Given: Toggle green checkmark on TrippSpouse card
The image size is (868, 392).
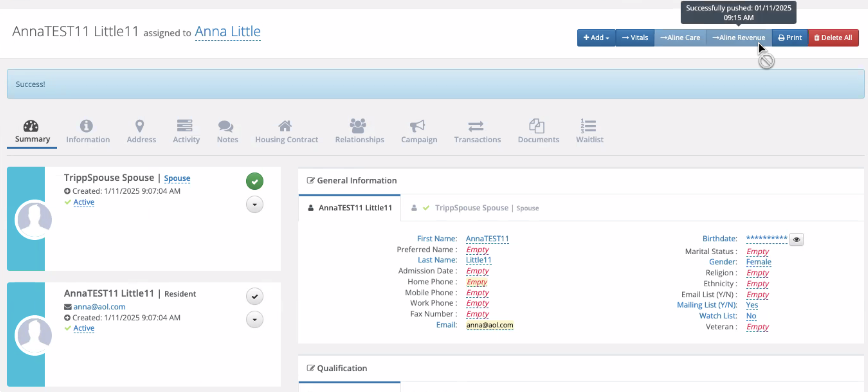Looking at the screenshot, I should pyautogui.click(x=254, y=181).
